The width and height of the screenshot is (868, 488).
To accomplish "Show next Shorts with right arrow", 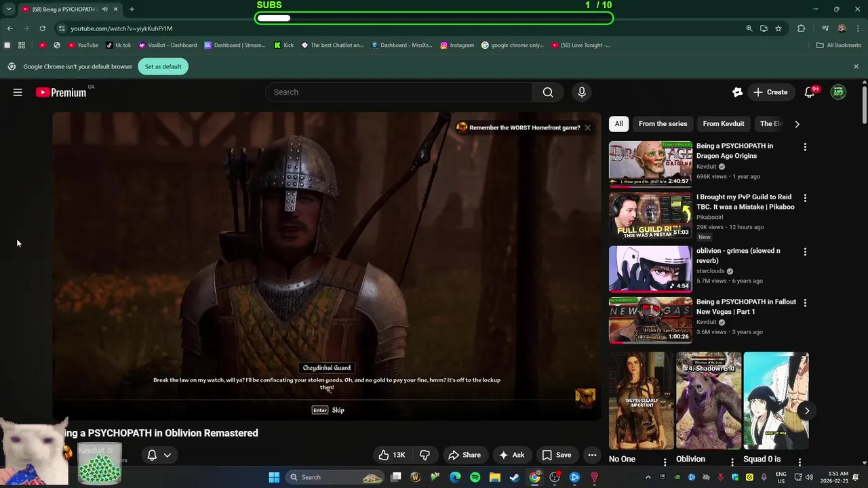I will pyautogui.click(x=806, y=410).
